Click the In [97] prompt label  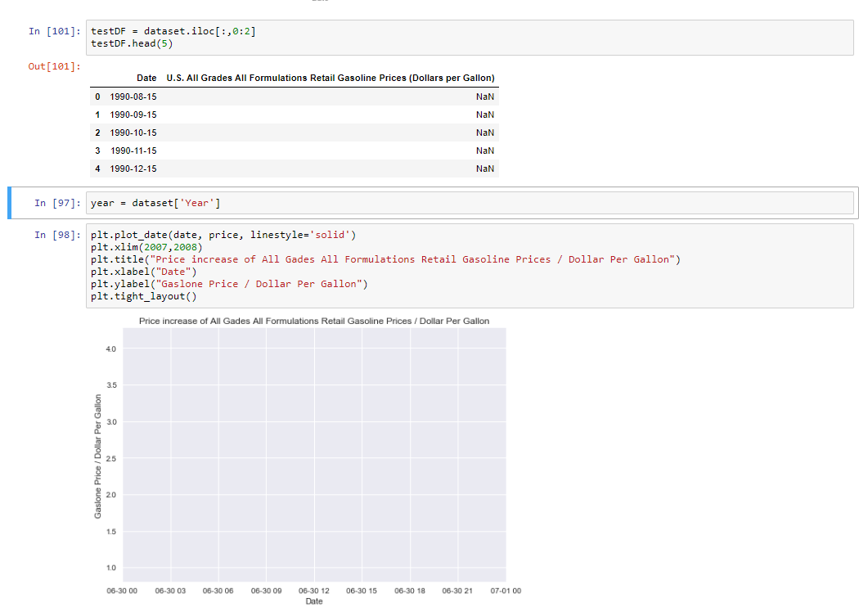[x=57, y=204]
